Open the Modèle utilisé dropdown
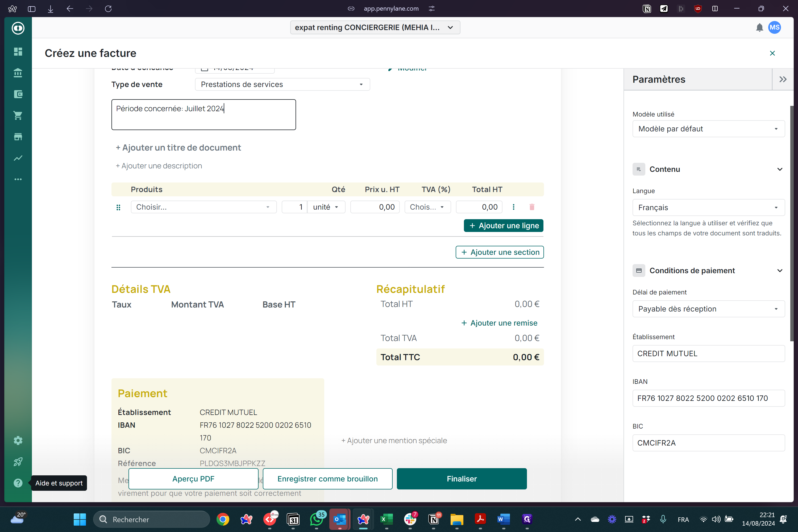Image resolution: width=798 pixels, height=532 pixels. click(708, 129)
